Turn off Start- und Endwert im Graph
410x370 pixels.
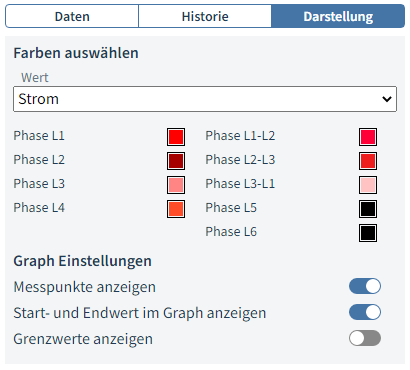point(365,312)
